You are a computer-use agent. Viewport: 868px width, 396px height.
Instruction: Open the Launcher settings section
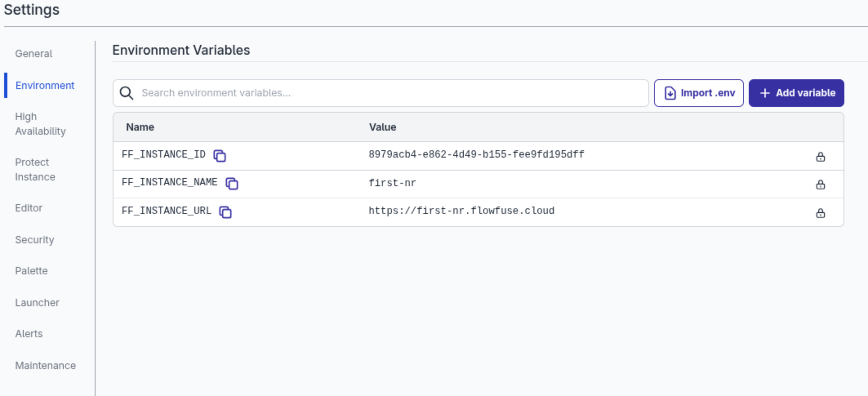(x=37, y=302)
